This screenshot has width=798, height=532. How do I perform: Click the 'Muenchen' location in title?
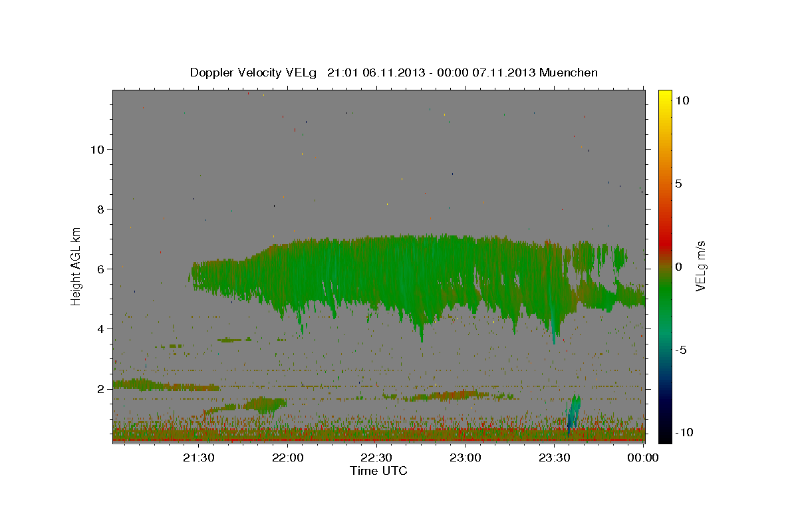click(x=569, y=72)
